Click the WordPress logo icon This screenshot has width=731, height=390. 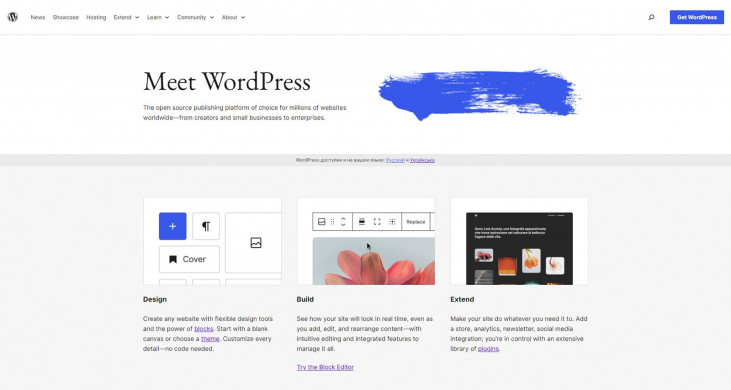pyautogui.click(x=13, y=17)
